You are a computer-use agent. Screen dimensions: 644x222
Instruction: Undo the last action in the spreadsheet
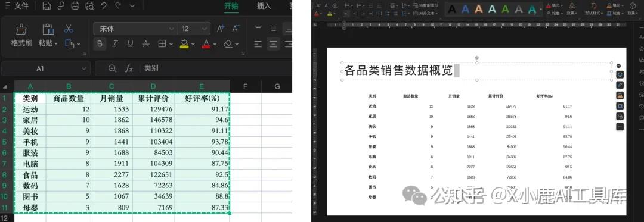[104, 6]
